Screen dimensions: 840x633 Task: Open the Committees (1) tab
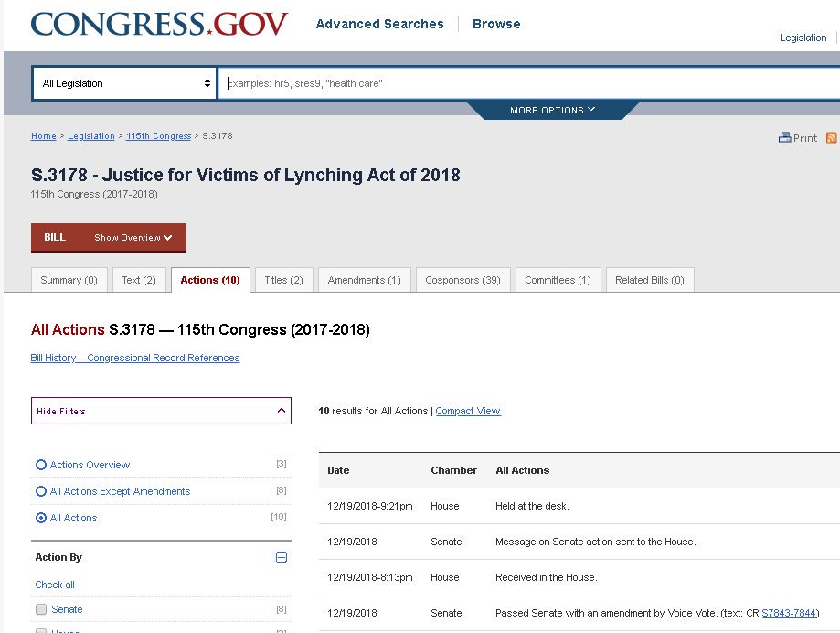pos(558,280)
